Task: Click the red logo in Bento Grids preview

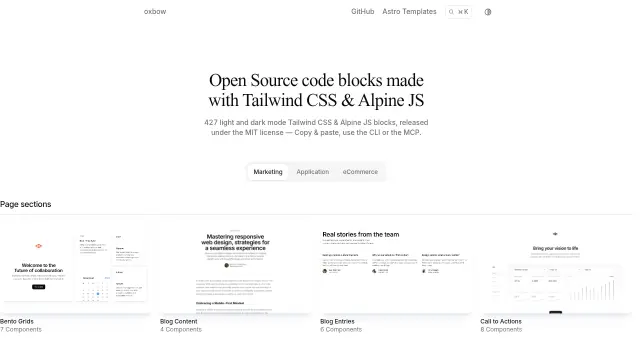Action: [38, 246]
